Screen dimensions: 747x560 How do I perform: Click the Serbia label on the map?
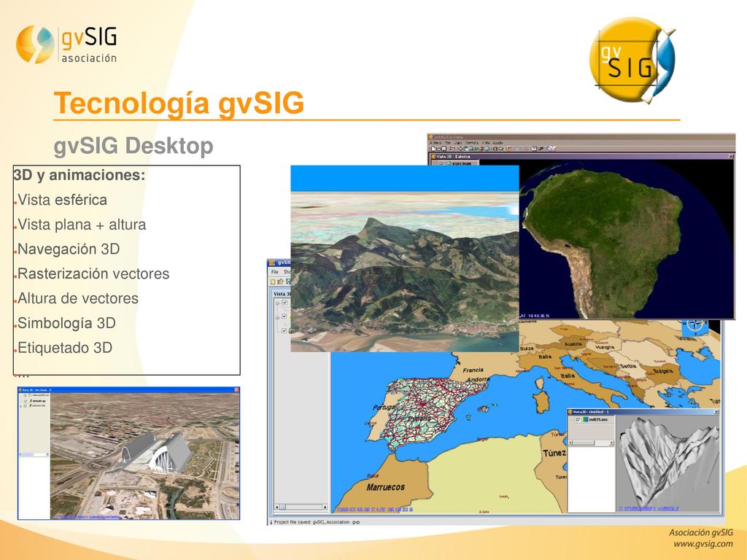(628, 366)
